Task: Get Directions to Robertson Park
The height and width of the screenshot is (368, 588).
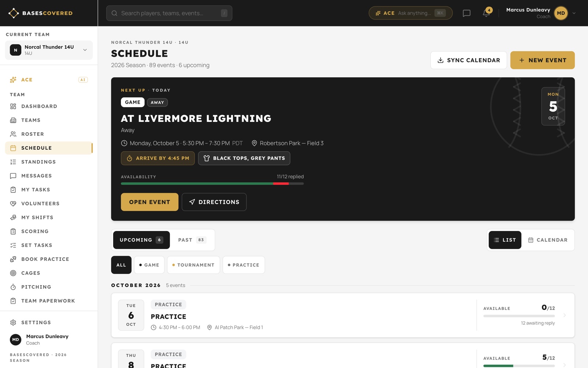Action: [x=214, y=202]
